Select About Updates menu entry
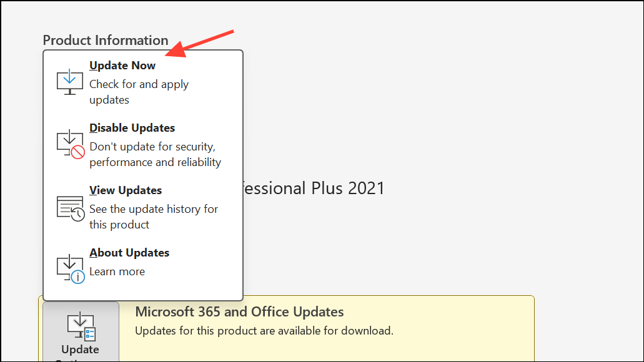This screenshot has width=644, height=362. (143, 266)
